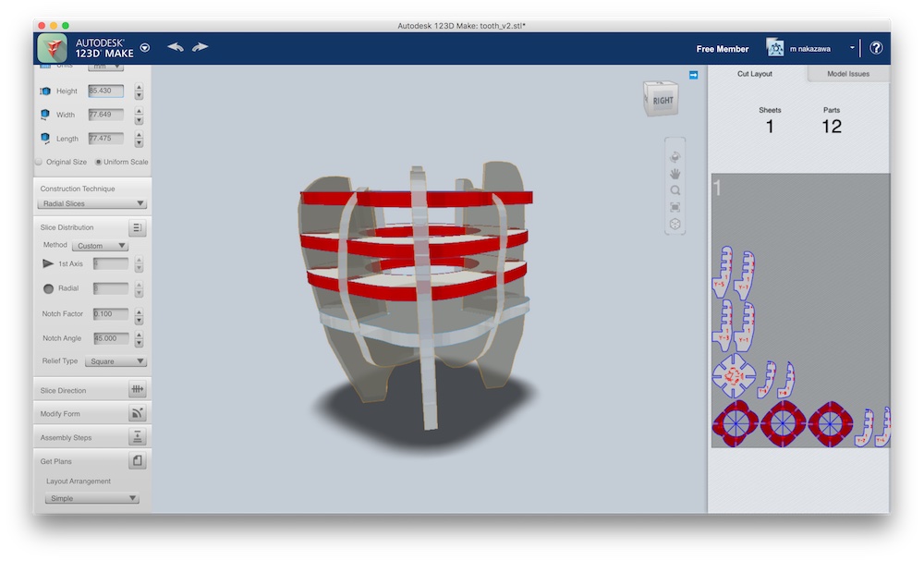Viewport: 924px width, 561px height.
Task: Click the Notch Angle value field
Action: point(111,338)
